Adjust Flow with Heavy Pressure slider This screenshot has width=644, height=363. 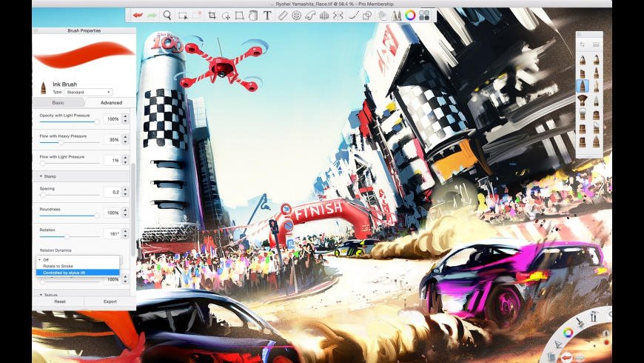[x=70, y=142]
